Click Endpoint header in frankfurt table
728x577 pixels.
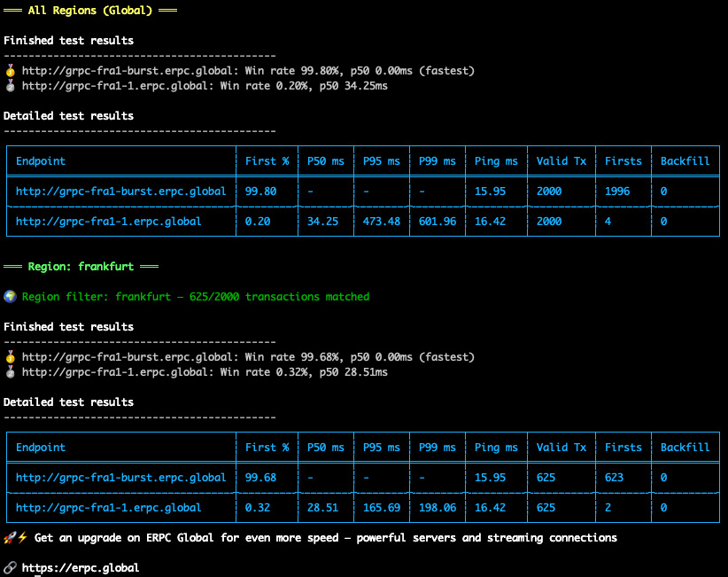(x=41, y=448)
